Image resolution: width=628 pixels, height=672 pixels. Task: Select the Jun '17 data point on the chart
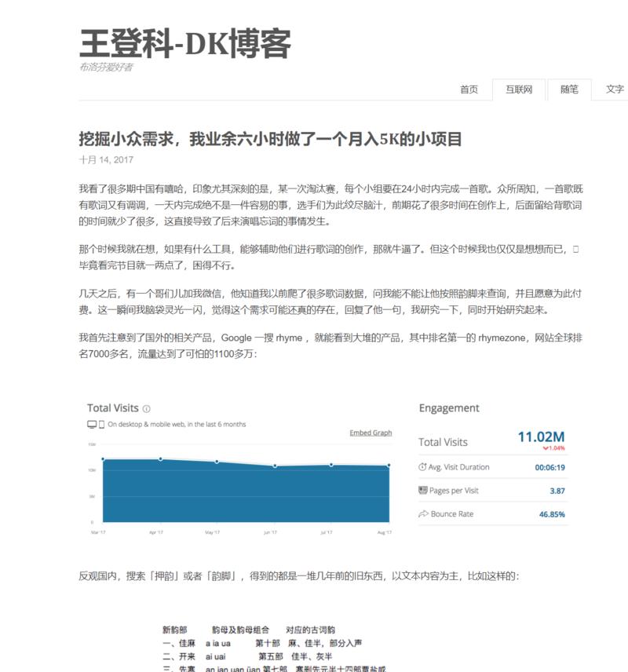(x=275, y=466)
